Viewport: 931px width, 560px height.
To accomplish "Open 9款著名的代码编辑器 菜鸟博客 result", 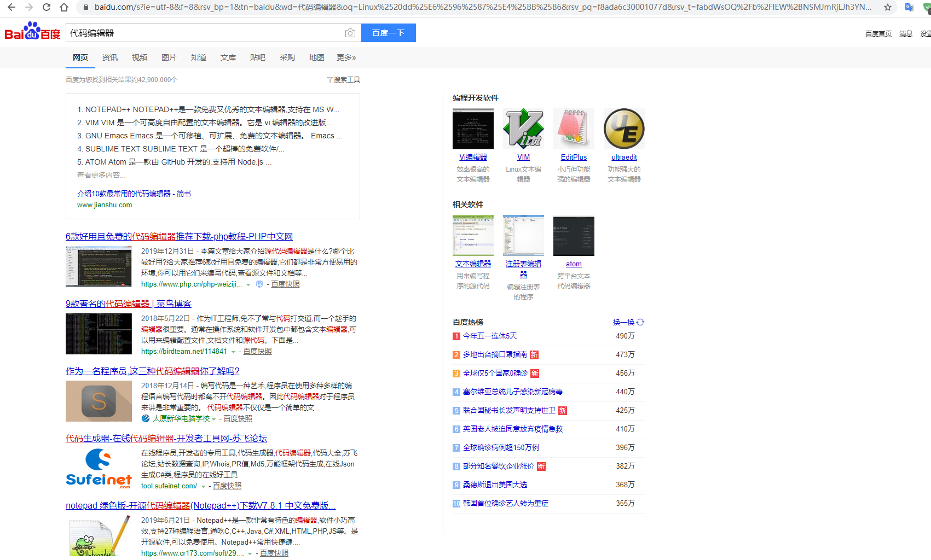I will coord(129,304).
